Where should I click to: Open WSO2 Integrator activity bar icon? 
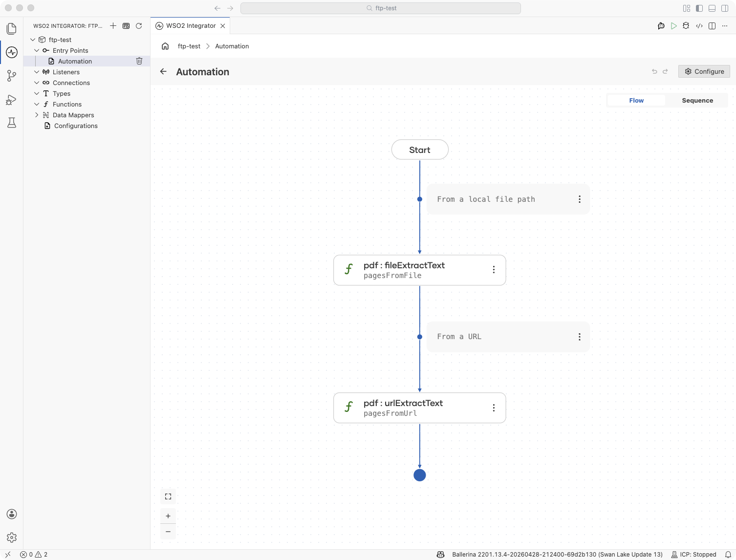(x=12, y=52)
